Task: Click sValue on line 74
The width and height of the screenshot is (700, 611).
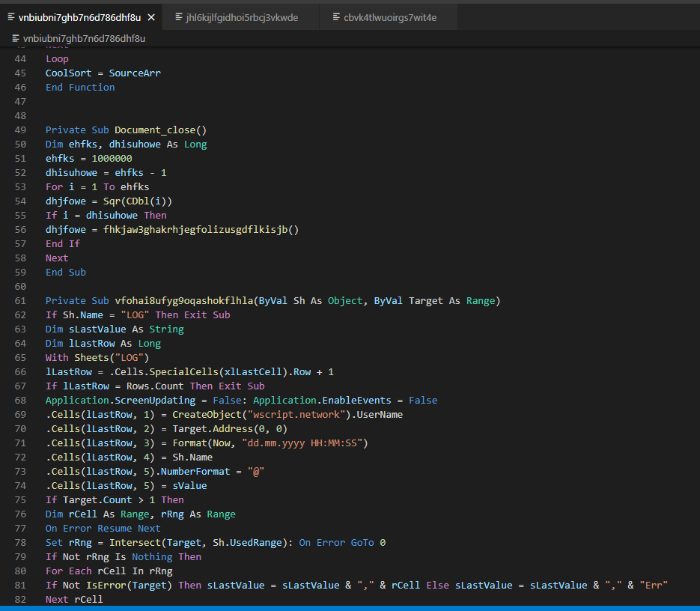Action: [x=189, y=486]
